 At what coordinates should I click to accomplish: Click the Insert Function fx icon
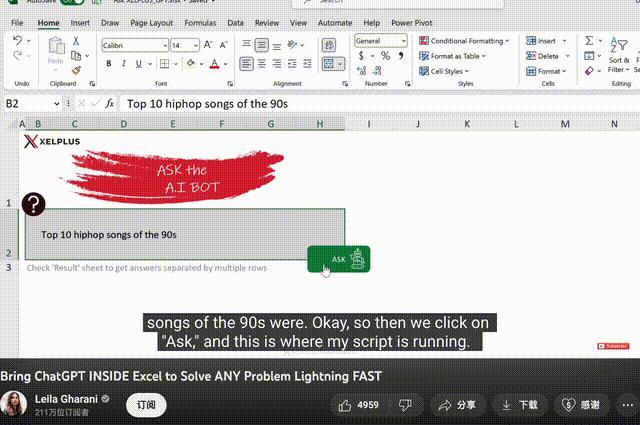click(x=109, y=104)
